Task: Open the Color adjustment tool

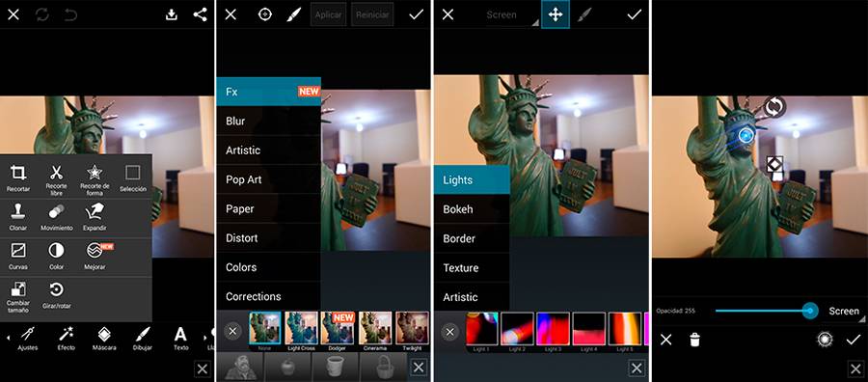Action: click(57, 256)
